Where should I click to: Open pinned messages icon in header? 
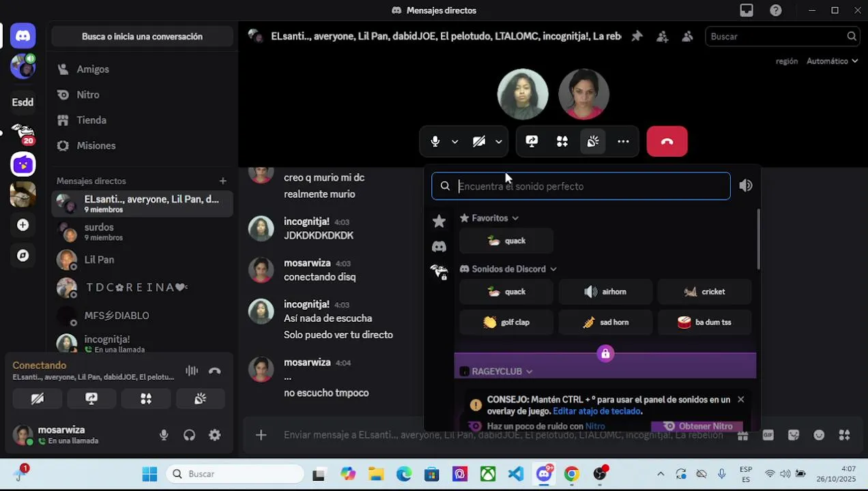637,36
